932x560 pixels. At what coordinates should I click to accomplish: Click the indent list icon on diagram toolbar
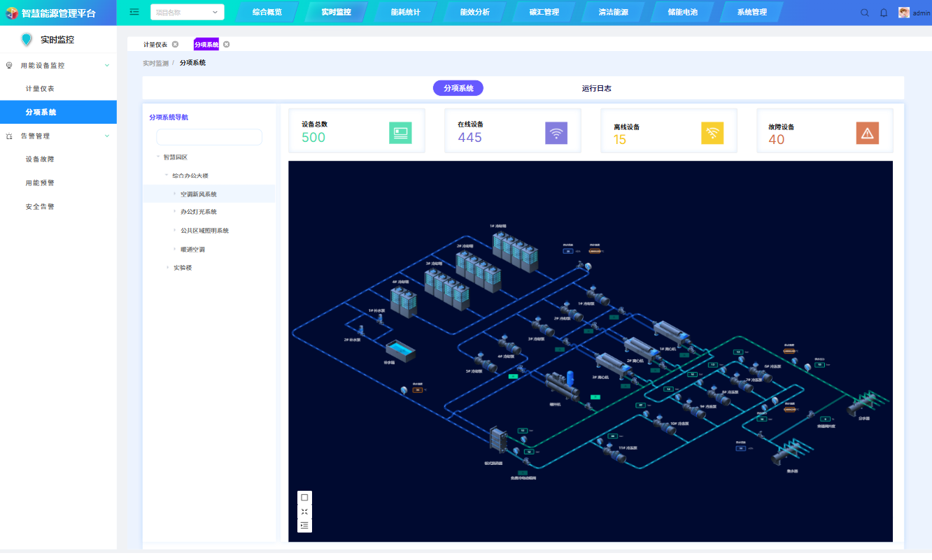(x=304, y=525)
